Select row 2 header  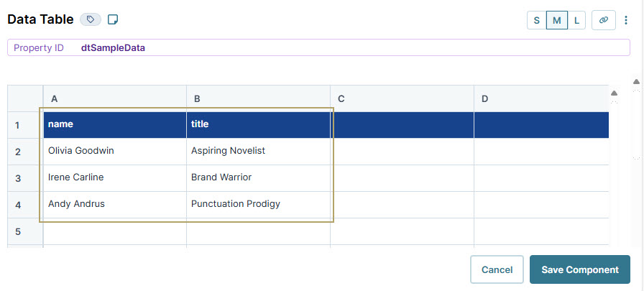25,152
